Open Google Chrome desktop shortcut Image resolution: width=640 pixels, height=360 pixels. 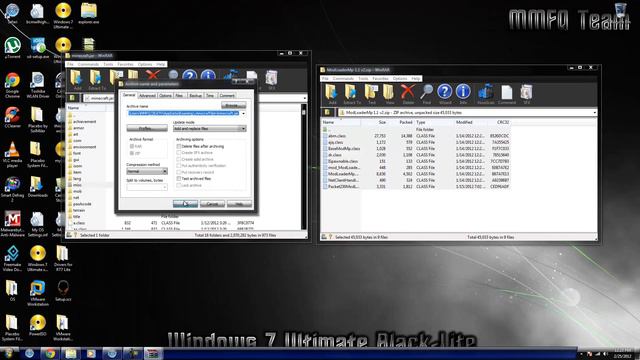12,85
